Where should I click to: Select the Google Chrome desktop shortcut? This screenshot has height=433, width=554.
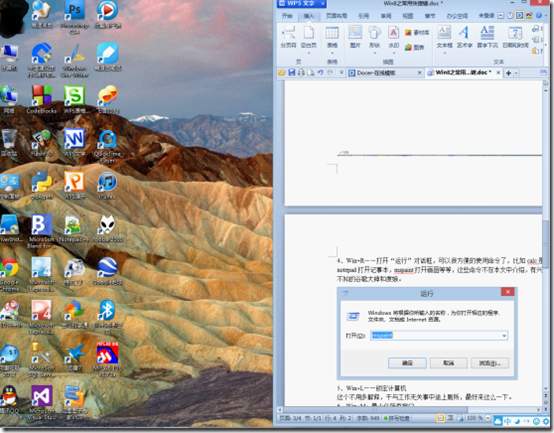tap(10, 275)
